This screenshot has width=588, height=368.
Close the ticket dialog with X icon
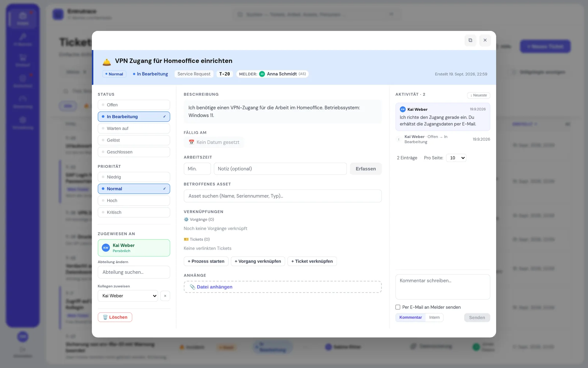pyautogui.click(x=485, y=40)
